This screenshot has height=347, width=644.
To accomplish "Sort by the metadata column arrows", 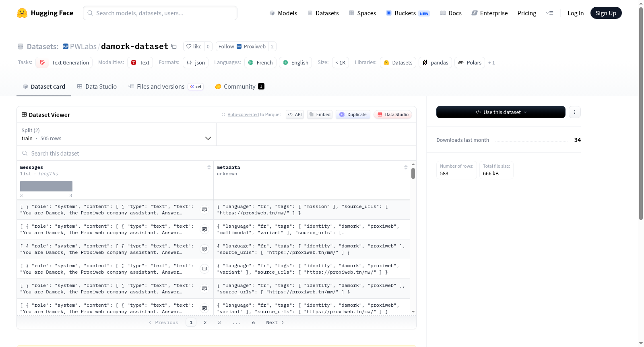I will [406, 167].
